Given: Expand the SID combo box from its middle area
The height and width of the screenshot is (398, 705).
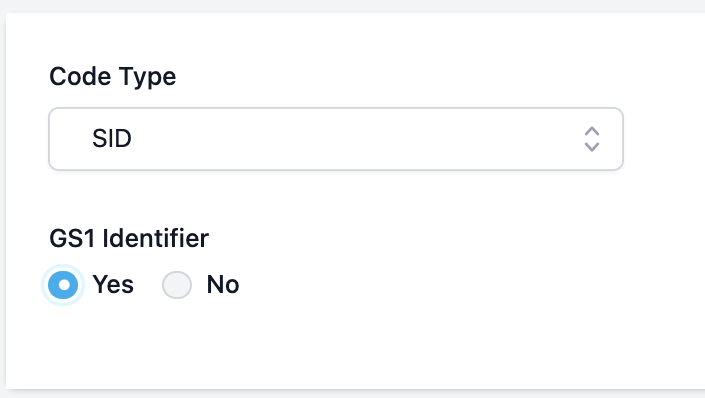Looking at the screenshot, I should click(x=336, y=139).
